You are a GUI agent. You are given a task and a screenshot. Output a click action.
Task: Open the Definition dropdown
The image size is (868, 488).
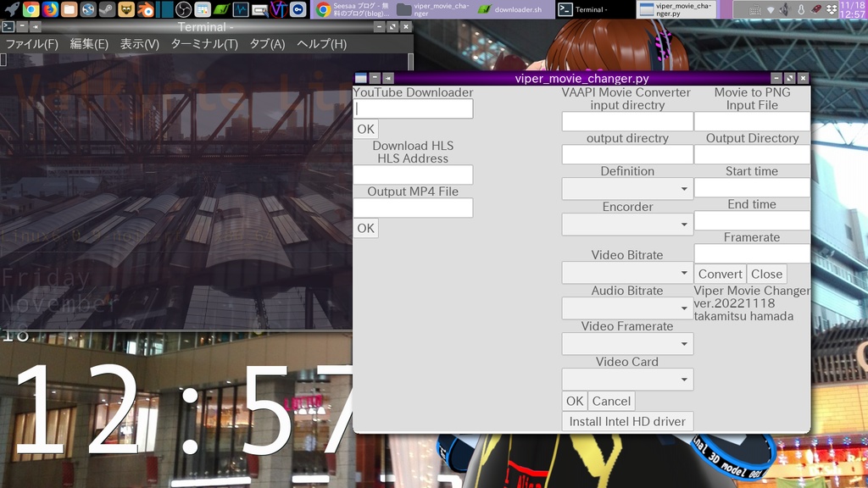[x=626, y=188]
